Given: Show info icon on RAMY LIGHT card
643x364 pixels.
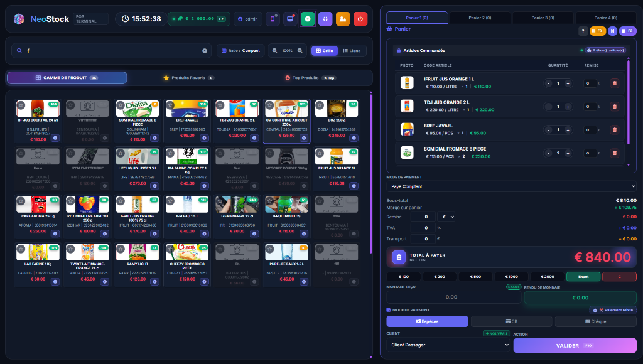Looking at the screenshot, I should pyautogui.click(x=154, y=282).
